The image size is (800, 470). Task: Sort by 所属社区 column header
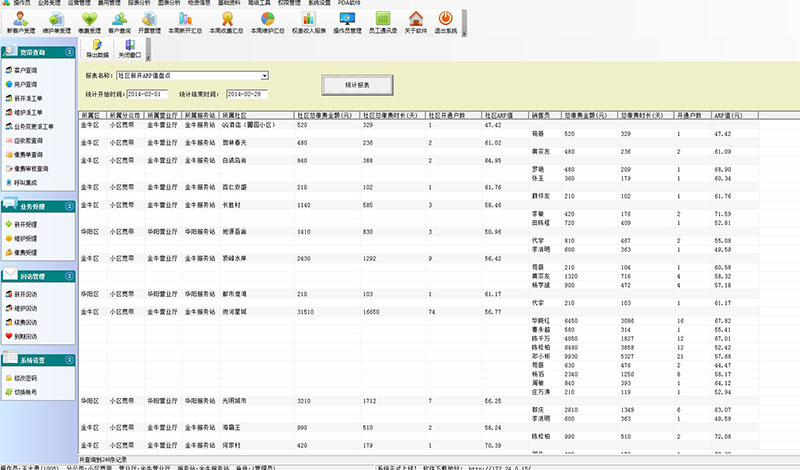click(257, 115)
